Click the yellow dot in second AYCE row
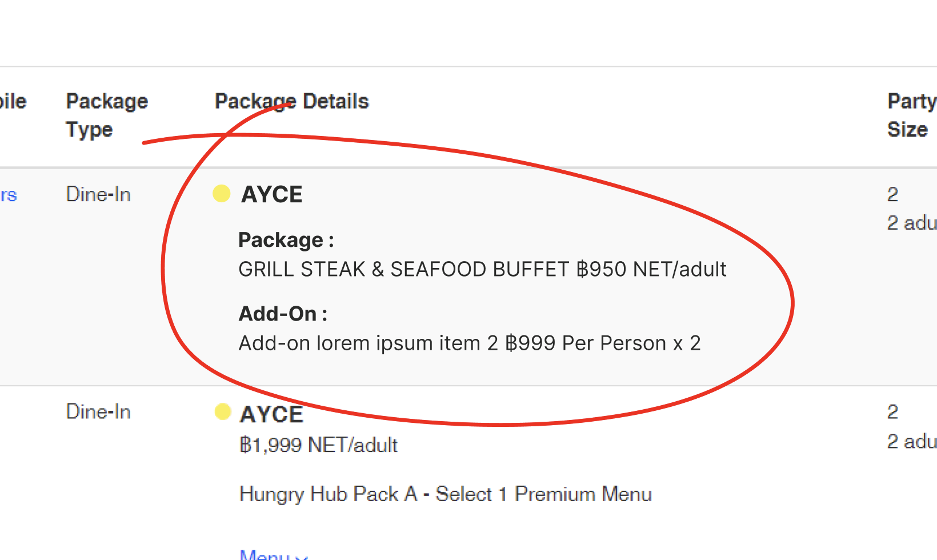Viewport: 937px width, 560px height. 222,411
